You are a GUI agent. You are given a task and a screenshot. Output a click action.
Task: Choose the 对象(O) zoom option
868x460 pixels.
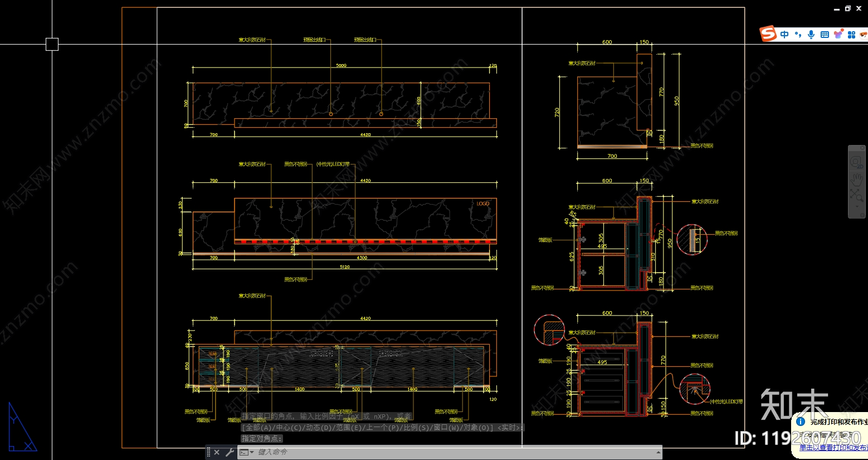click(476, 428)
